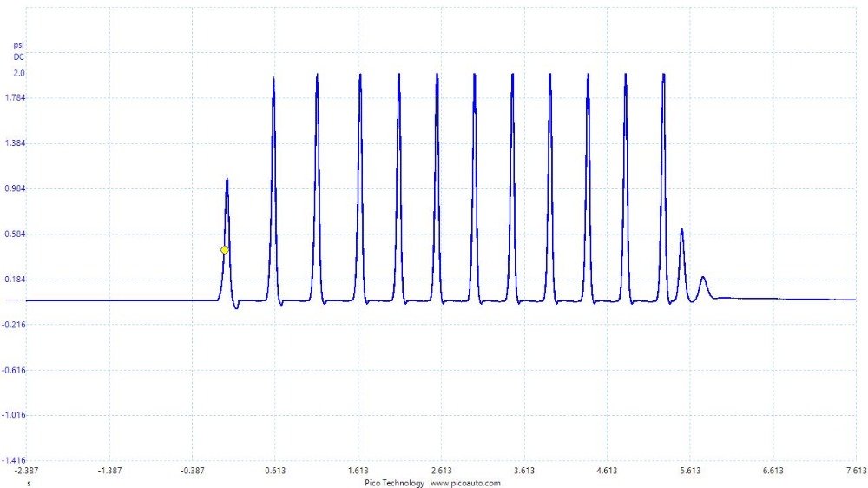The height and width of the screenshot is (488, 868).
Task: Click the 2.0 value on vertical axis
Action: click(x=19, y=74)
